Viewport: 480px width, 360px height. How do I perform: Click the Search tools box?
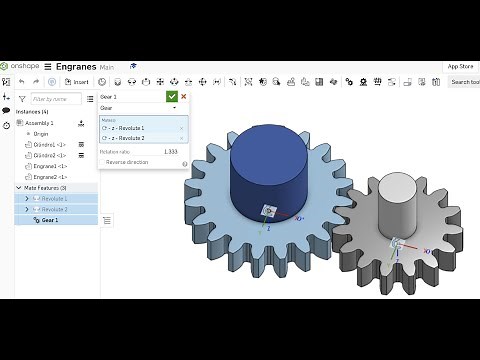pyautogui.click(x=465, y=82)
